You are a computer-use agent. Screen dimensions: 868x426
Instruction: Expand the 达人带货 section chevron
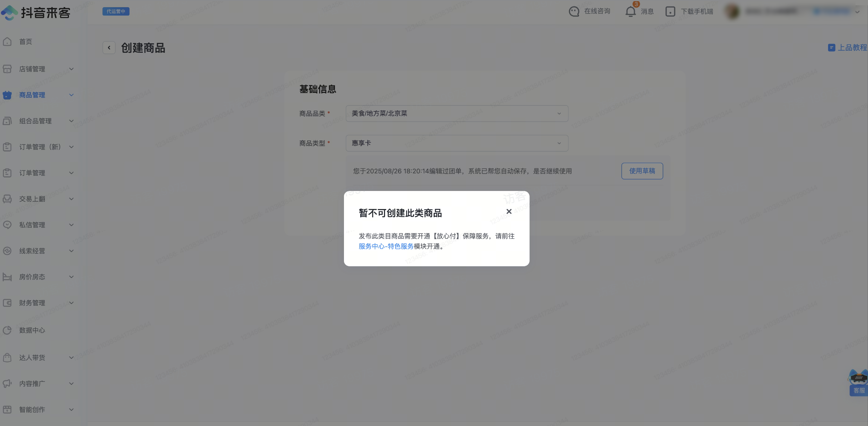(x=71, y=357)
